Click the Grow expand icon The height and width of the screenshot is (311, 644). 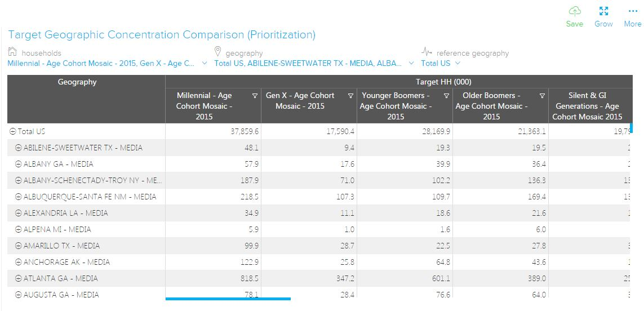(x=603, y=11)
